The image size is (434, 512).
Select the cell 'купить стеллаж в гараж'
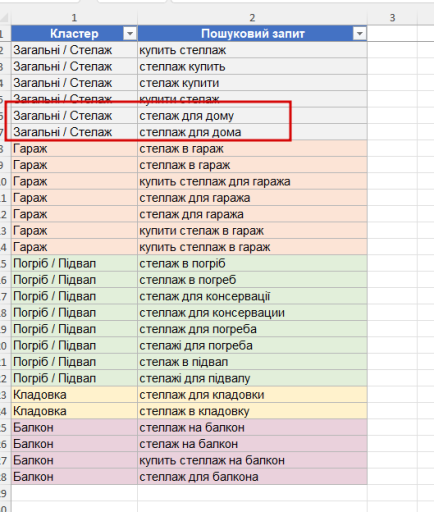point(252,247)
